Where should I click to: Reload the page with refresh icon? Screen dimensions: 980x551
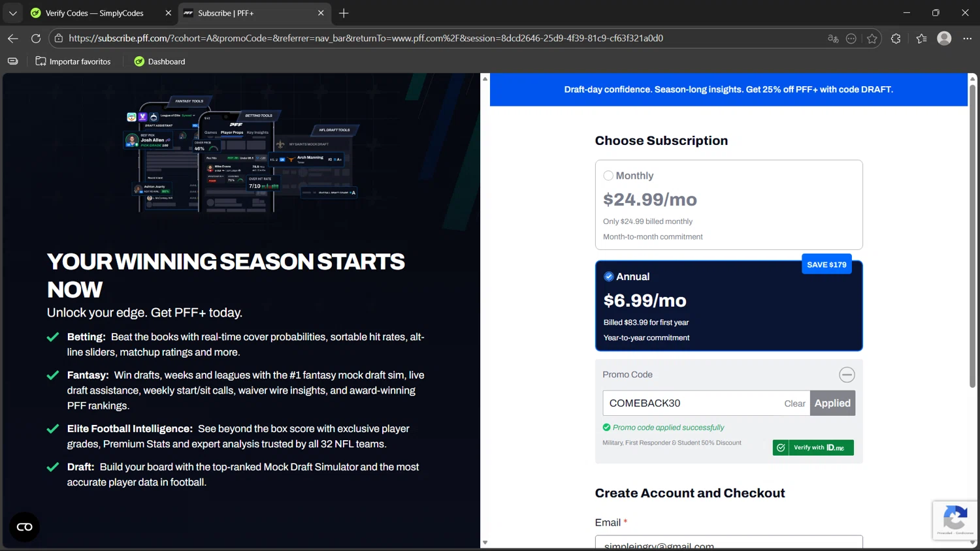pos(36,39)
